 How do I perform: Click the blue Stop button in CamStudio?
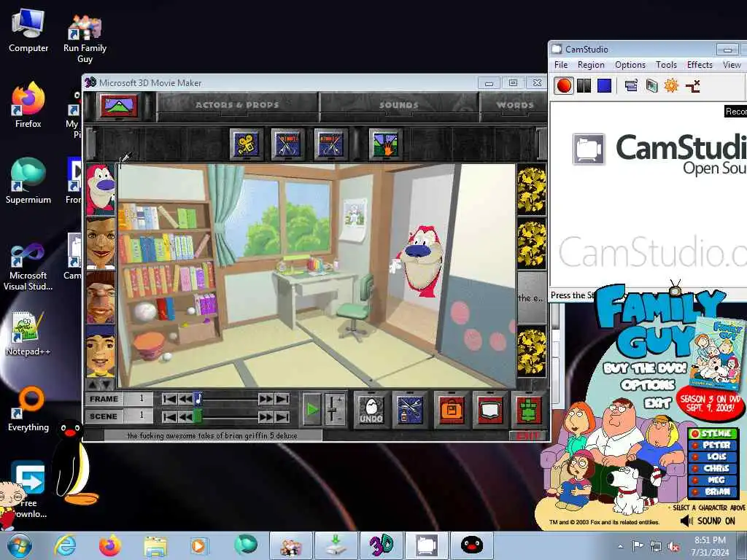604,86
